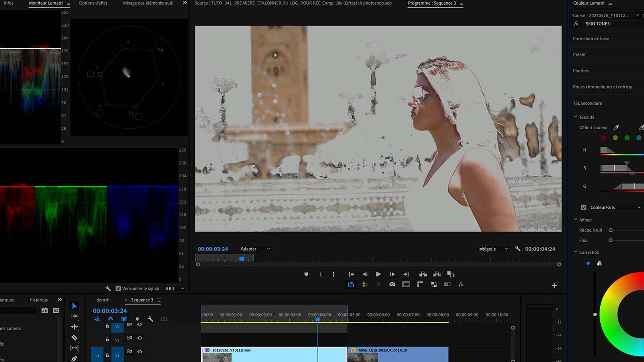Screen dimensions: 644x362
Task: Toggle lock on track V2
Action: click(x=107, y=340)
